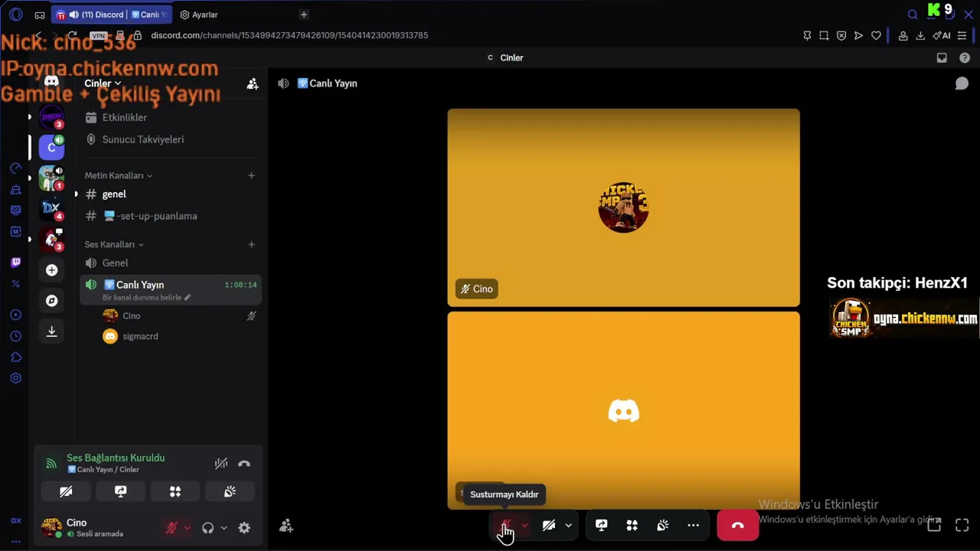Add a server with the plus icon
The image size is (980, 551).
coord(51,270)
